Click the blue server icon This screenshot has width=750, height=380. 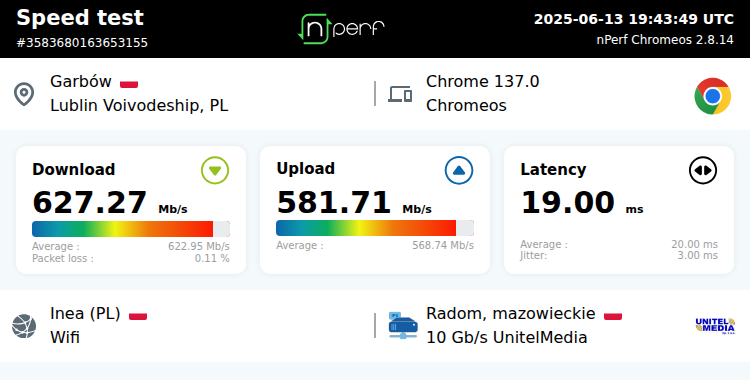click(x=403, y=326)
